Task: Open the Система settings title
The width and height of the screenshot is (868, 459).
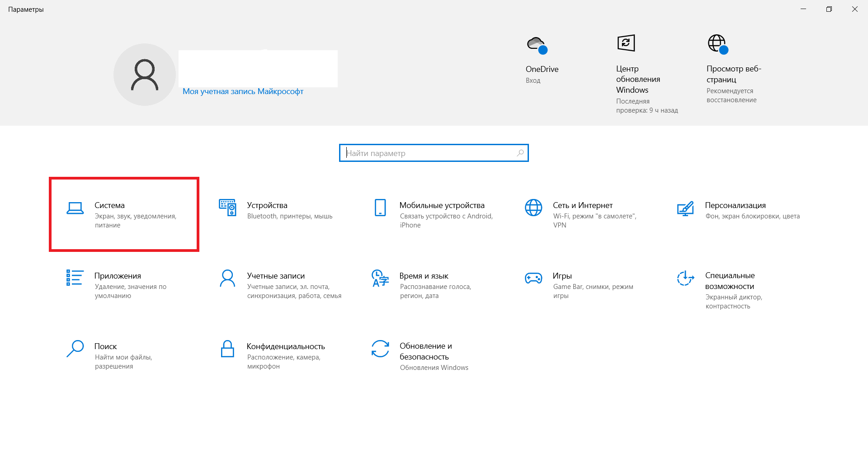Action: (x=109, y=205)
